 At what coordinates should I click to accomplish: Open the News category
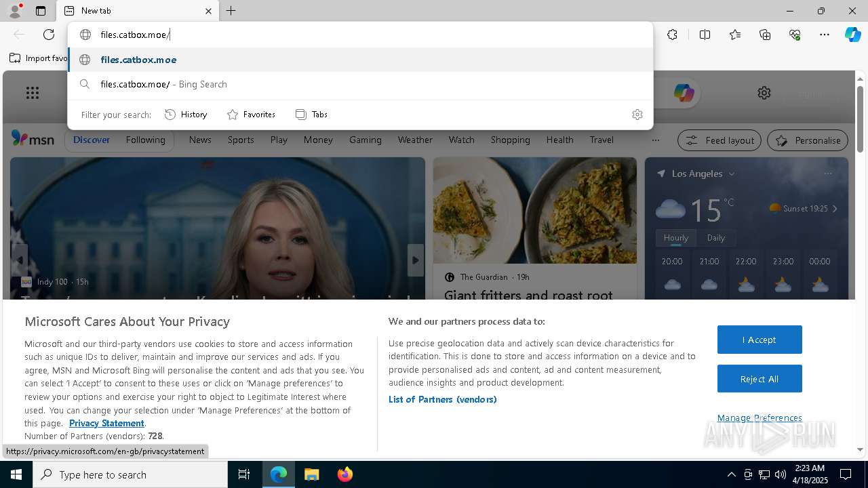200,140
